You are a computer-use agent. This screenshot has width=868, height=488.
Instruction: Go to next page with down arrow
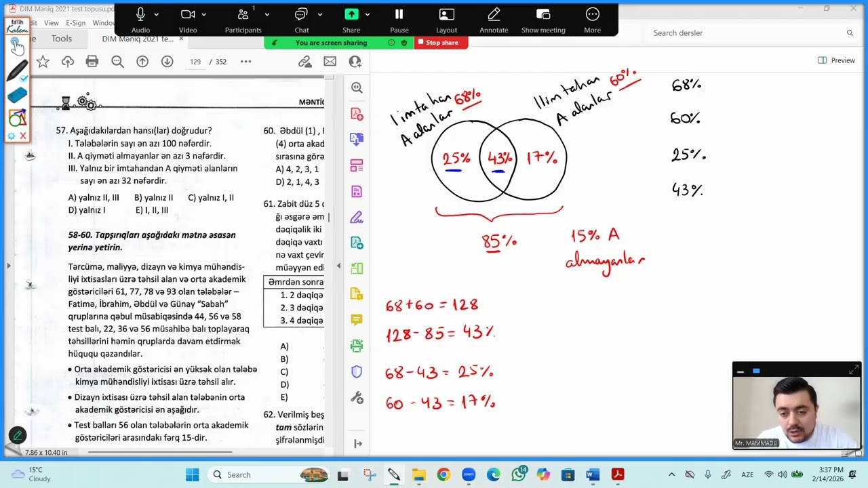click(x=167, y=62)
